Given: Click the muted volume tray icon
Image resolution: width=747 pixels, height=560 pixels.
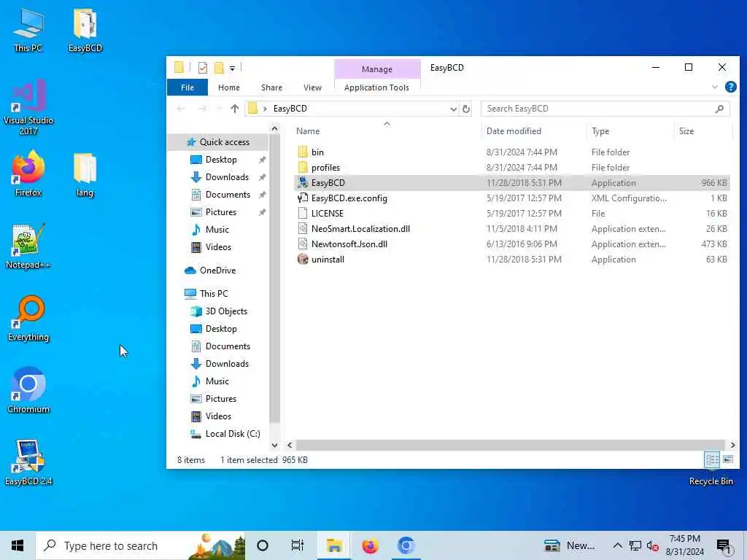Looking at the screenshot, I should point(652,545).
